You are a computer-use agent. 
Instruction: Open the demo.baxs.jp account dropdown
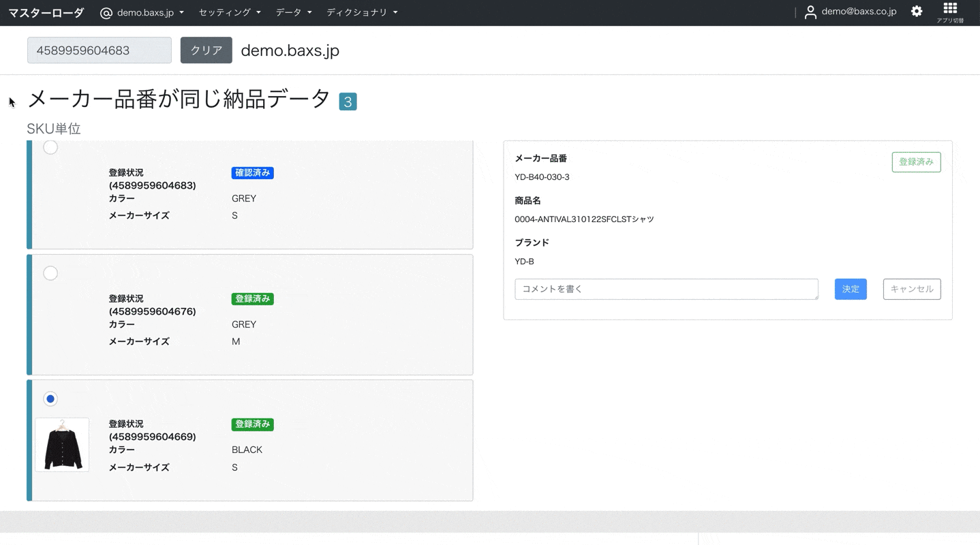[x=142, y=12]
